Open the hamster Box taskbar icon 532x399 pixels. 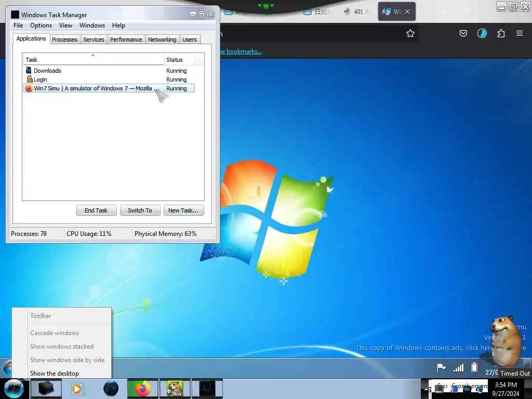pos(175,389)
